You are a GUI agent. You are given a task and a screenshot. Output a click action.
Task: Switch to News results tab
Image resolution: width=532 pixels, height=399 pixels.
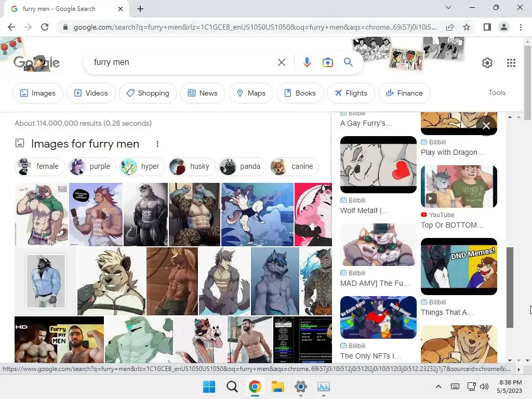point(203,93)
